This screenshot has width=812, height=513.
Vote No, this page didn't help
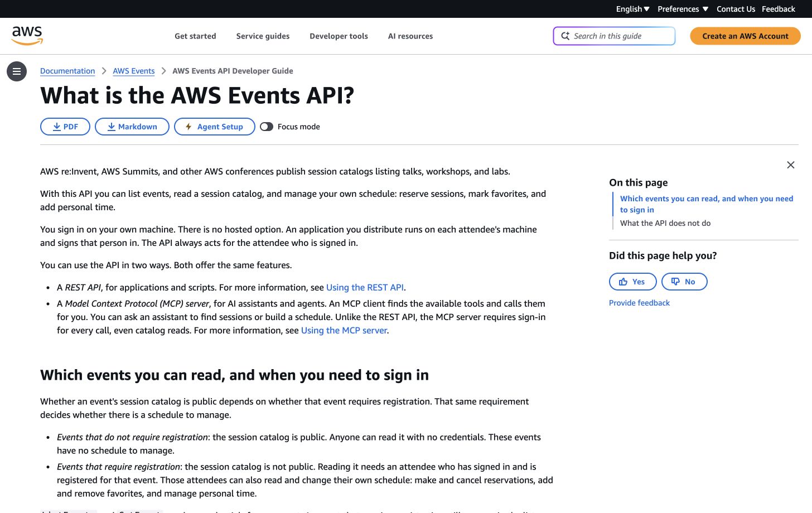pos(684,282)
